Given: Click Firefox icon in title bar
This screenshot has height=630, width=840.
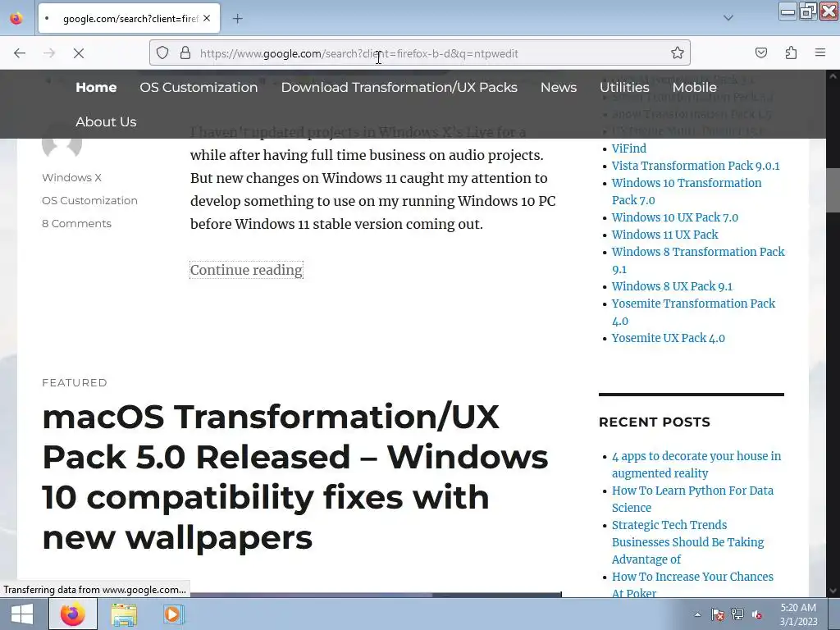Looking at the screenshot, I should 16,18.
